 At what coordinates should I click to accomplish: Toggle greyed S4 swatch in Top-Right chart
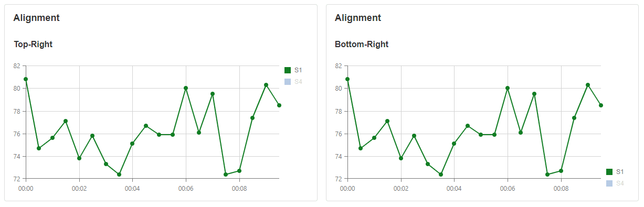coord(288,82)
